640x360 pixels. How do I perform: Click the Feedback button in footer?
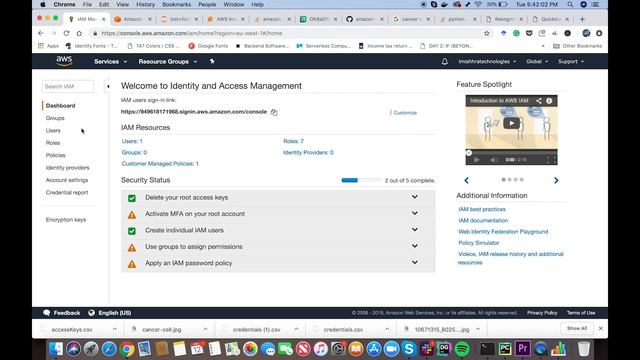(62, 313)
